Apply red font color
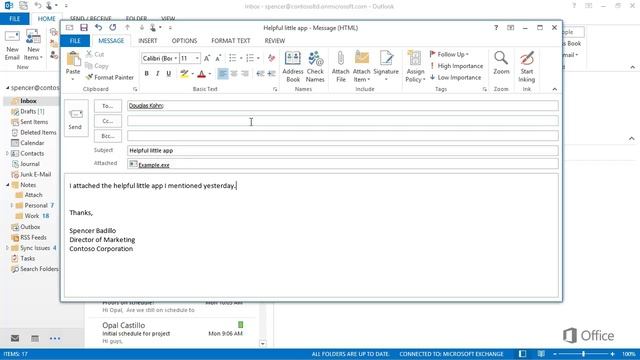This screenshot has width=640, height=360. tap(202, 73)
